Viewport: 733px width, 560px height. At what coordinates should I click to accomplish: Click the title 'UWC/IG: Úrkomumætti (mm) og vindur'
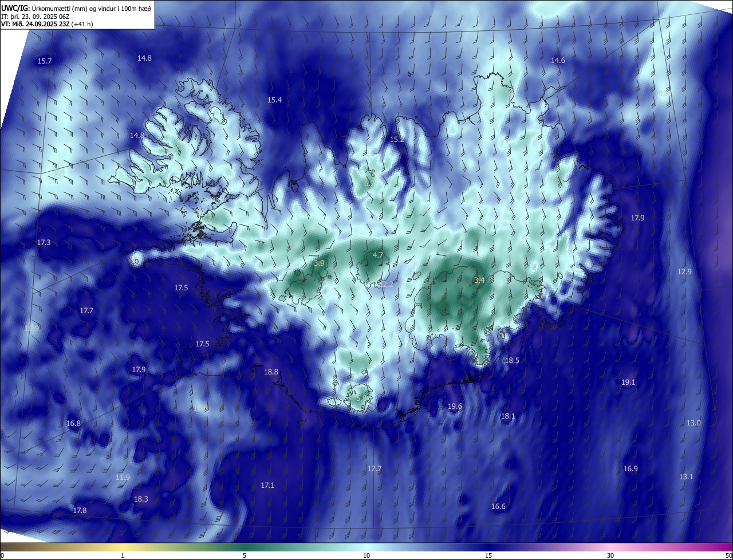pyautogui.click(x=76, y=8)
